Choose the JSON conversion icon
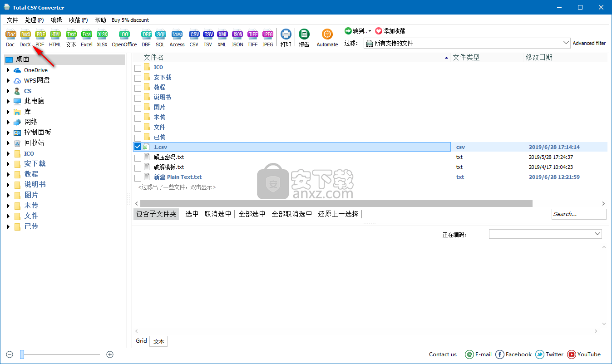 point(237,34)
